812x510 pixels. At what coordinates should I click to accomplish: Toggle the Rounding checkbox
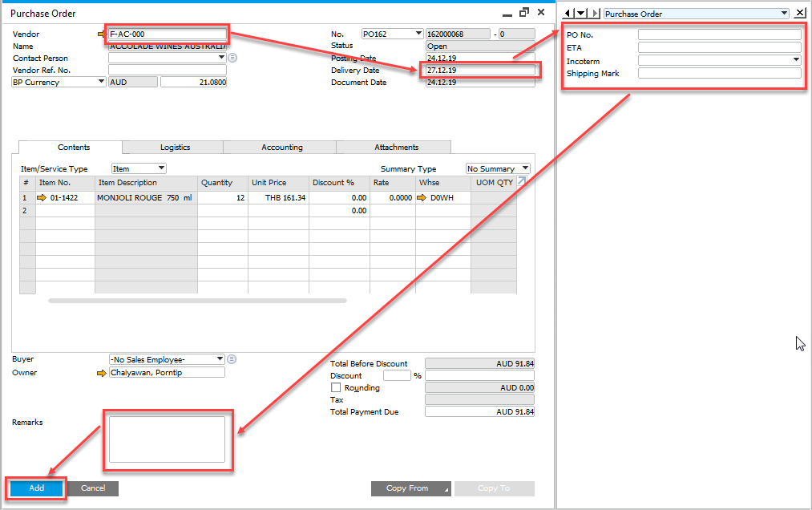[336, 387]
